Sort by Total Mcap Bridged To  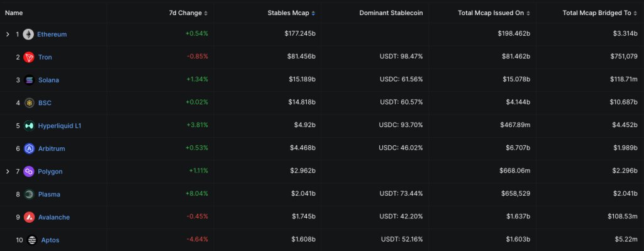[599, 13]
